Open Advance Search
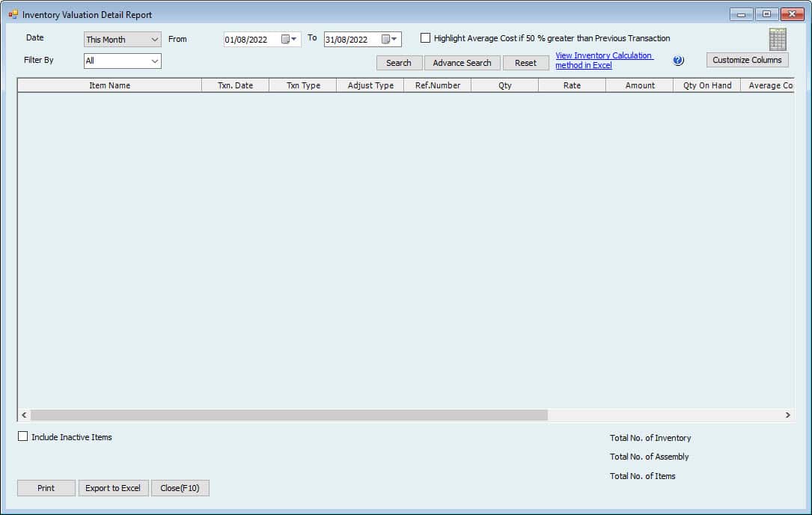Screen dimensions: 812x515 [462, 63]
